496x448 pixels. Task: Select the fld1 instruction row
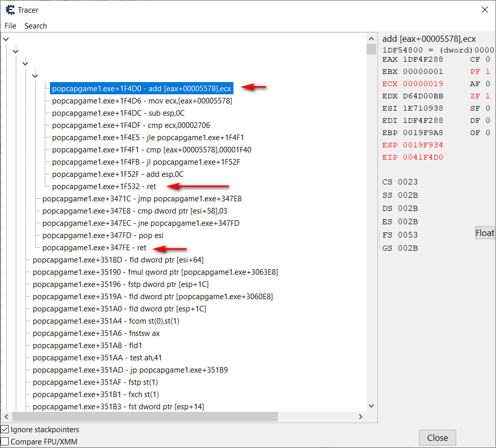pos(87,346)
